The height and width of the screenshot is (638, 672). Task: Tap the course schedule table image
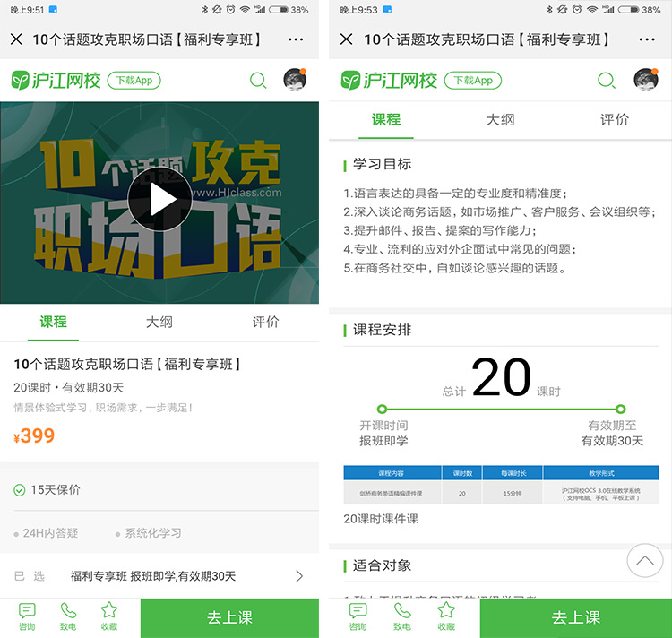(501, 485)
